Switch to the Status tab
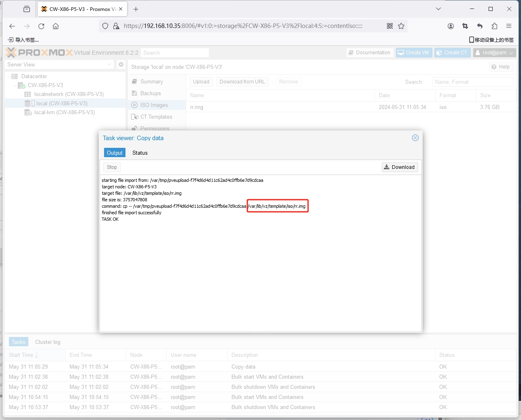This screenshot has height=420, width=521. [140, 153]
